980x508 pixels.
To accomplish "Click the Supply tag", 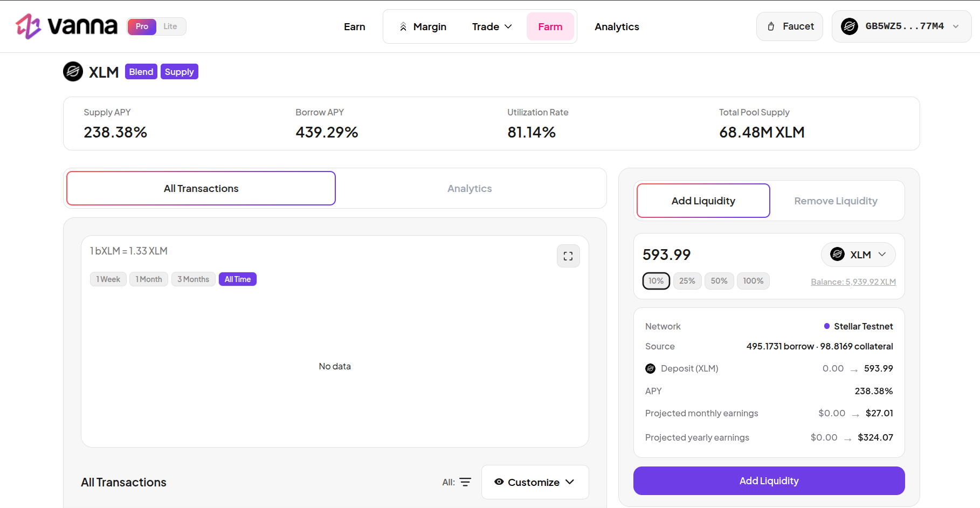I will click(x=180, y=72).
